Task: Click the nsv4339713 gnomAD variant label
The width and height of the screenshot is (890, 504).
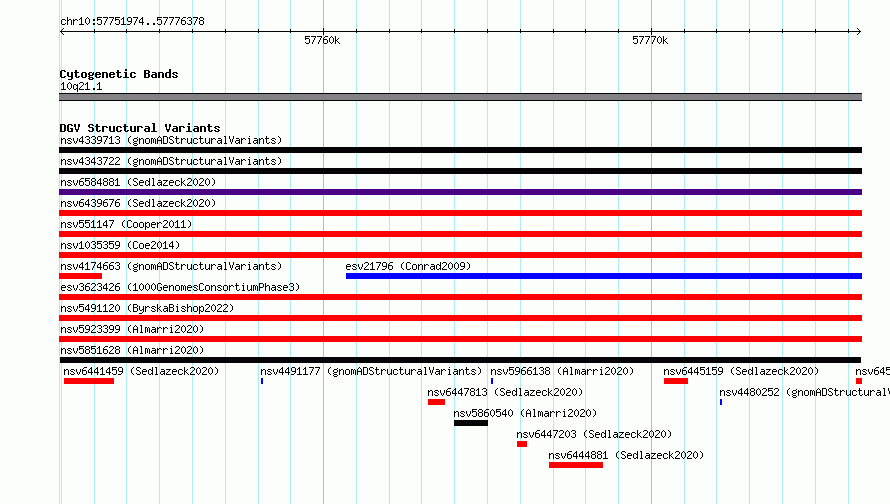Action: [171, 140]
